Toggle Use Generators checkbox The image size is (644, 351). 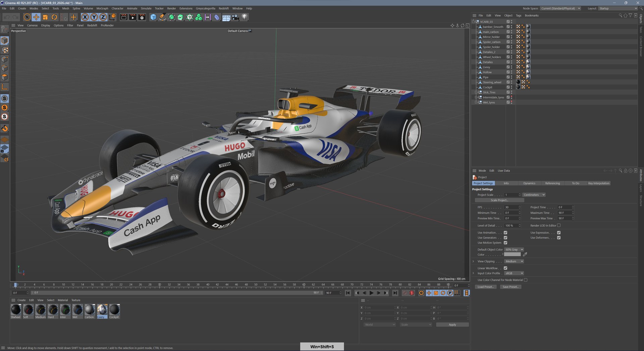click(505, 237)
